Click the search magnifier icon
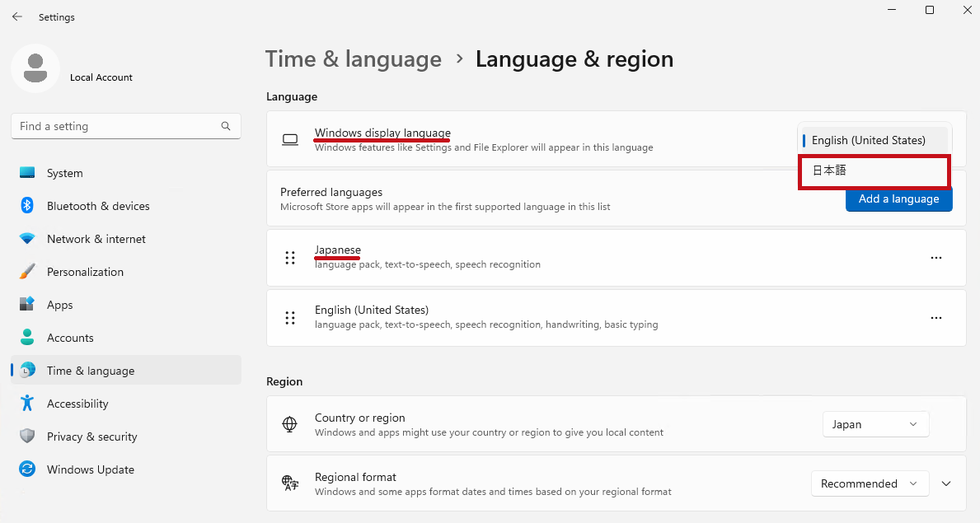 226,126
